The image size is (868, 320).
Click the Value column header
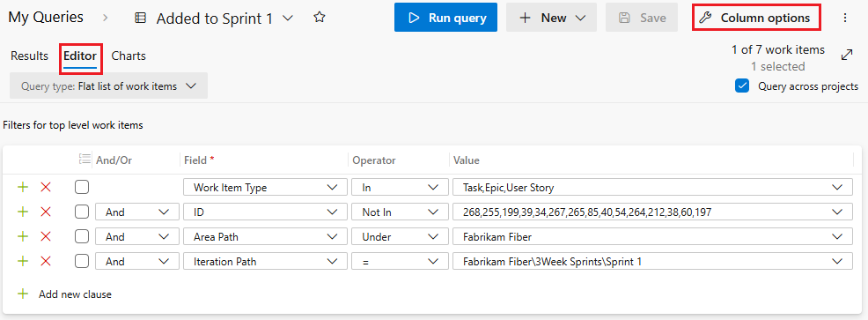pos(466,160)
